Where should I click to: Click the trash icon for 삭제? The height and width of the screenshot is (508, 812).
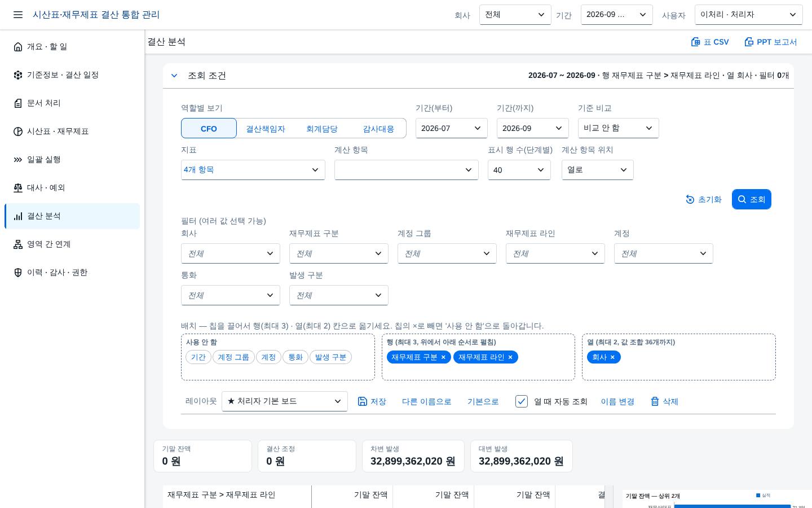[x=655, y=401]
